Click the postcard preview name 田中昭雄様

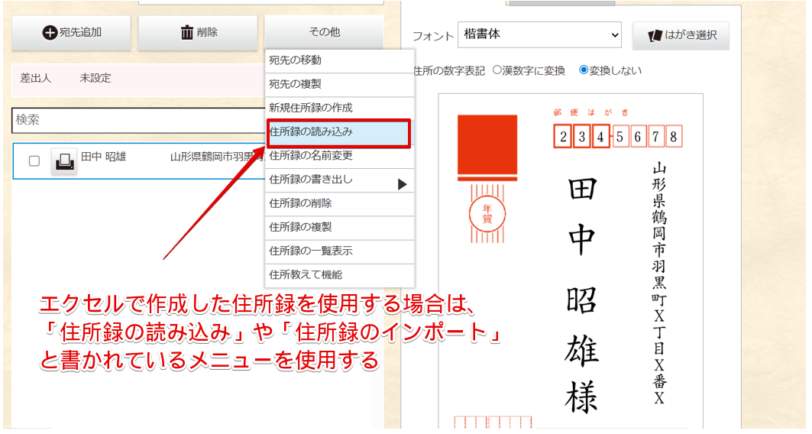click(x=582, y=295)
